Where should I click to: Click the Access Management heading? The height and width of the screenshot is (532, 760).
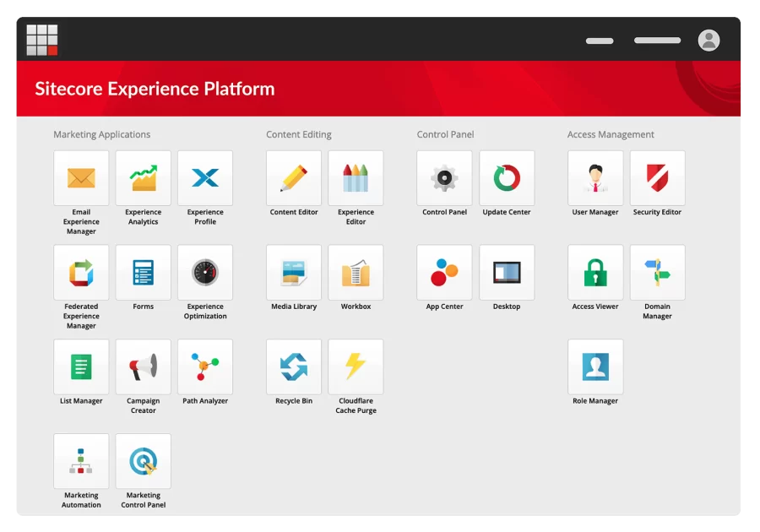click(611, 134)
